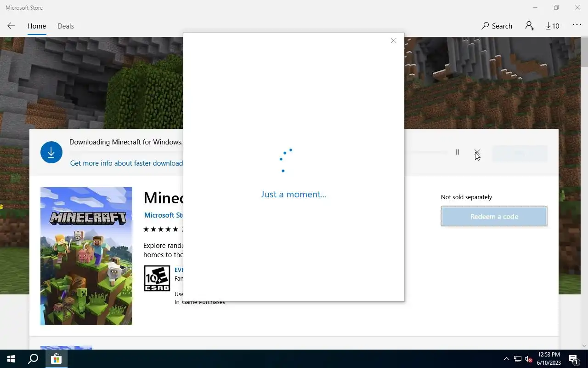
Task: Show hidden system tray icons
Action: click(x=506, y=359)
